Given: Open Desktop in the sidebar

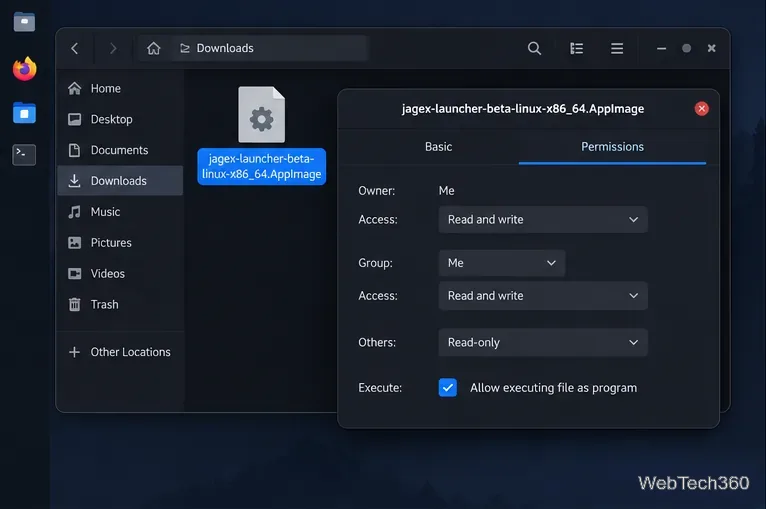Looking at the screenshot, I should (x=120, y=119).
